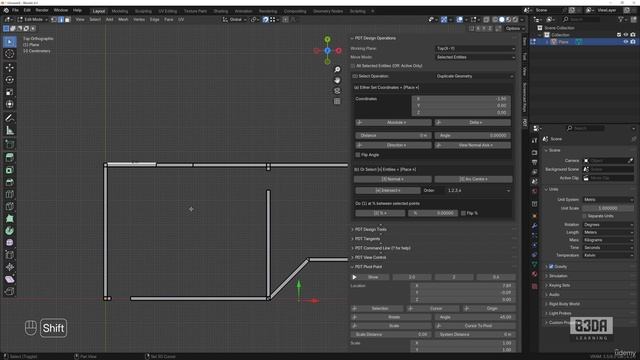Image resolution: width=640 pixels, height=360 pixels.
Task: Switch perspective/orthographic with grid icon
Action: tap(337, 101)
